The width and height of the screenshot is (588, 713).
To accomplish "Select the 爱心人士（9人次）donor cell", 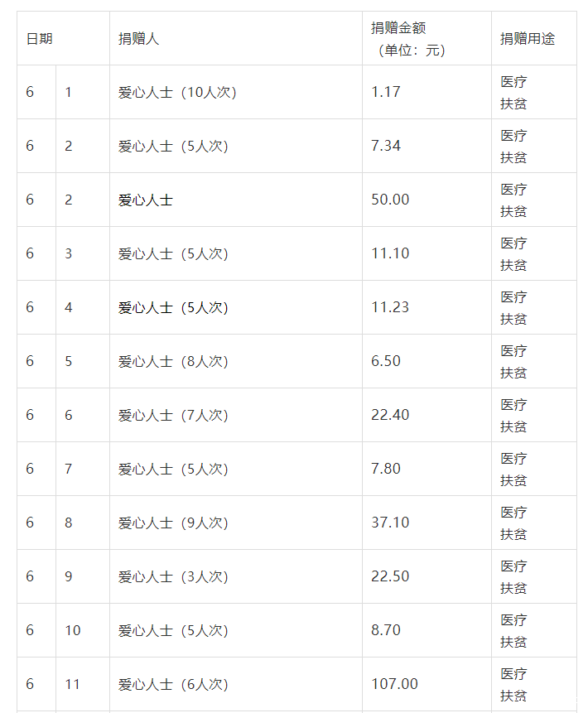I will (x=173, y=523).
